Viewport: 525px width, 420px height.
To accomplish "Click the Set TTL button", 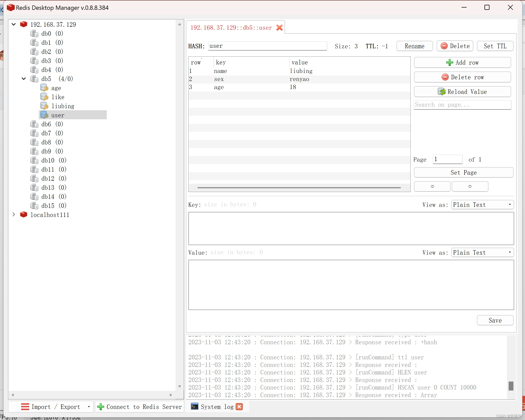I will [495, 46].
